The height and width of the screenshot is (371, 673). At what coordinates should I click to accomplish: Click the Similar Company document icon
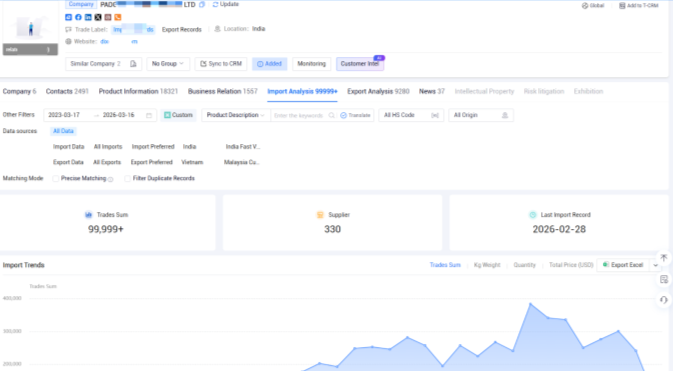[x=133, y=64]
